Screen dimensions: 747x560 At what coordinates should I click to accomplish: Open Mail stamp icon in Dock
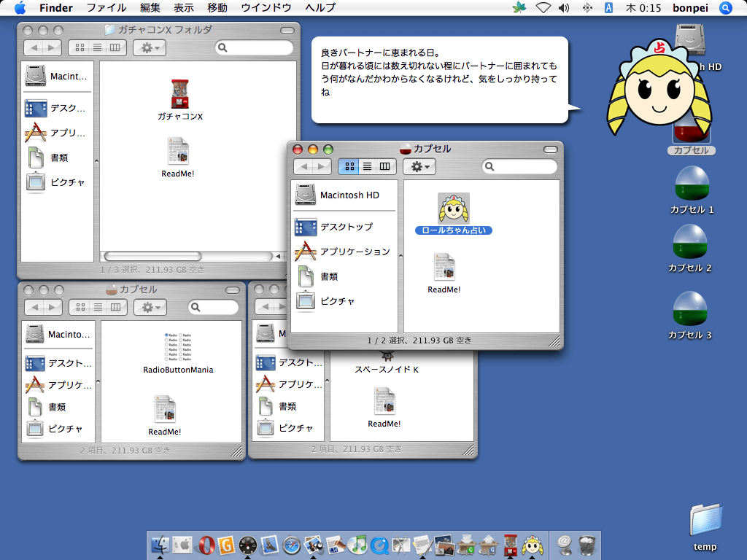coord(269,545)
